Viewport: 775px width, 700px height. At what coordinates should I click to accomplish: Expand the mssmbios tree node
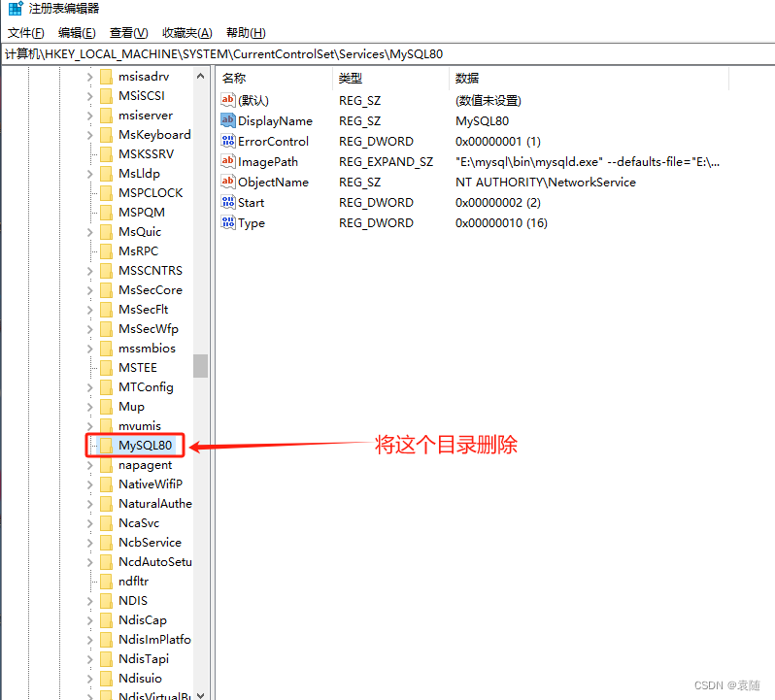click(90, 349)
